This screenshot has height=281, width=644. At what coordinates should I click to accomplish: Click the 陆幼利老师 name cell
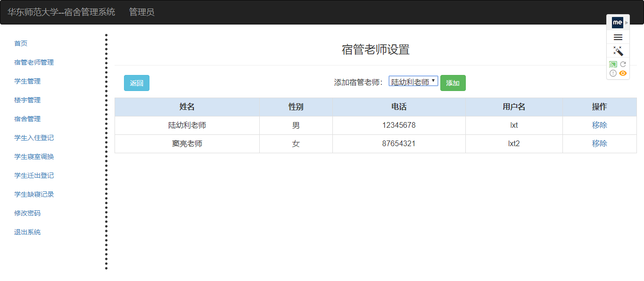187,125
